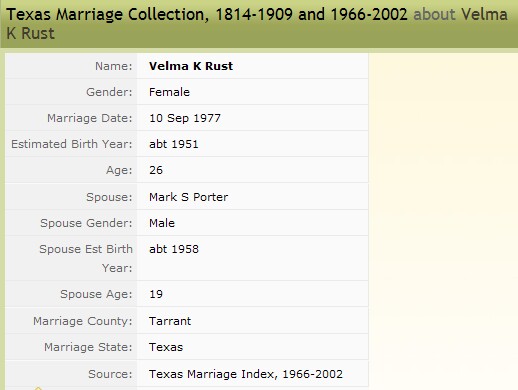Select the age value 26
Screen dimensions: 518x390
pos(156,170)
